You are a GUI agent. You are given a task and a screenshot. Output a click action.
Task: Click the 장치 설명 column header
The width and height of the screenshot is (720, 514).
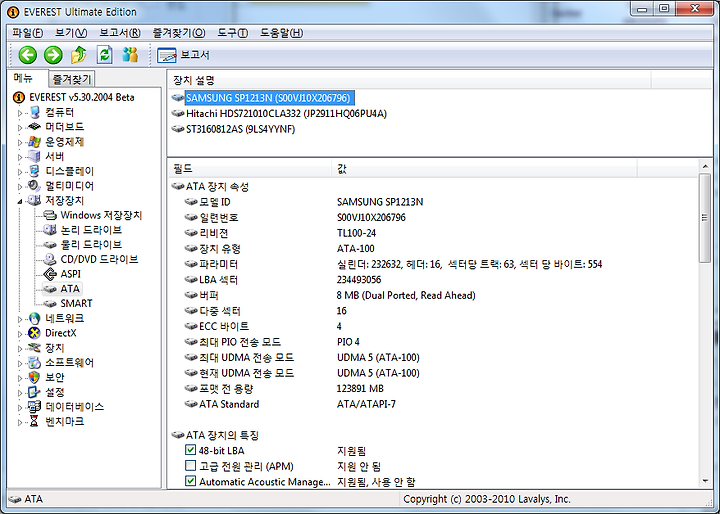pos(409,80)
